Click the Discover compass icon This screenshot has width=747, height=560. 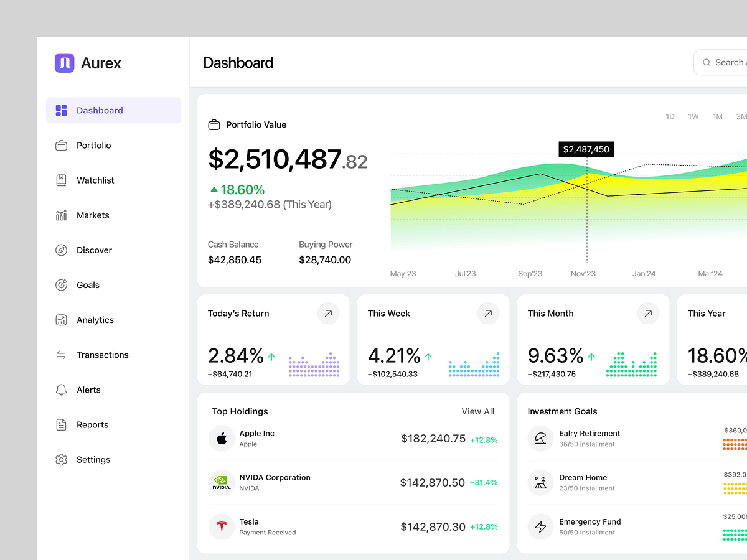click(61, 250)
